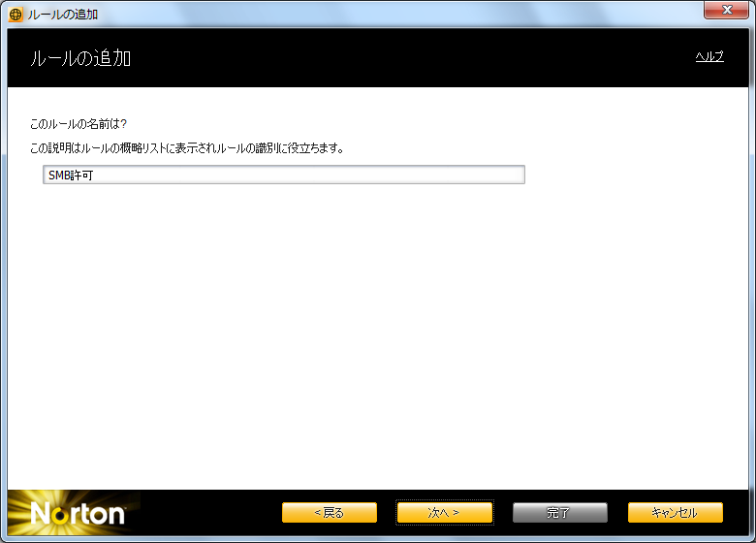Proceed with the 次へ > button
Viewport: 756px width, 543px height.
444,512
